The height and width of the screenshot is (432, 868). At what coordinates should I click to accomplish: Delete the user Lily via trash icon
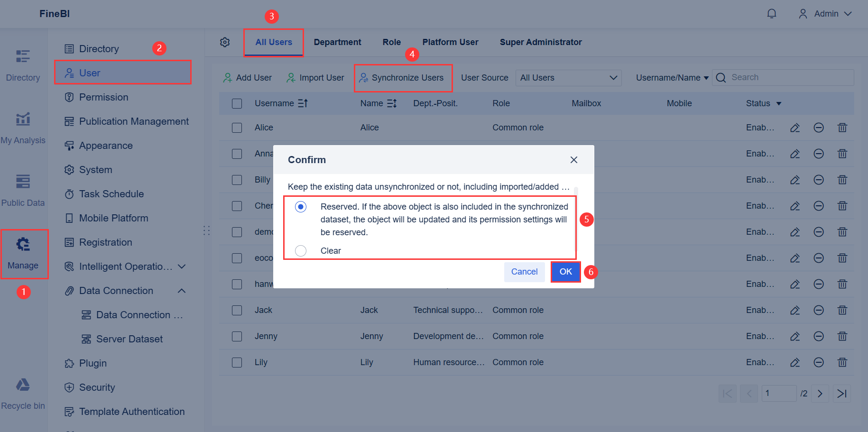842,362
